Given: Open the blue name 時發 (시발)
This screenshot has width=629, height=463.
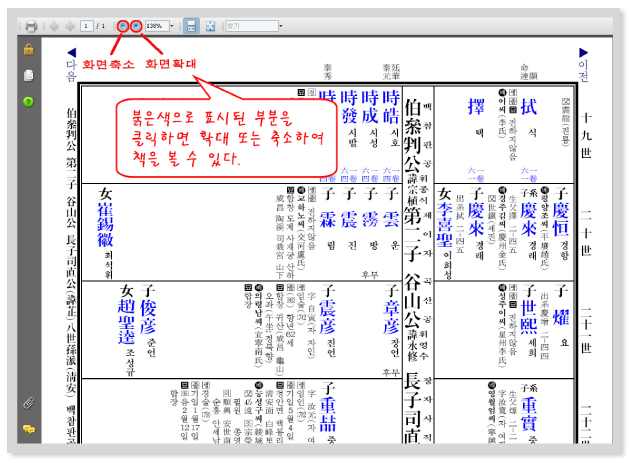Looking at the screenshot, I should click(x=349, y=107).
